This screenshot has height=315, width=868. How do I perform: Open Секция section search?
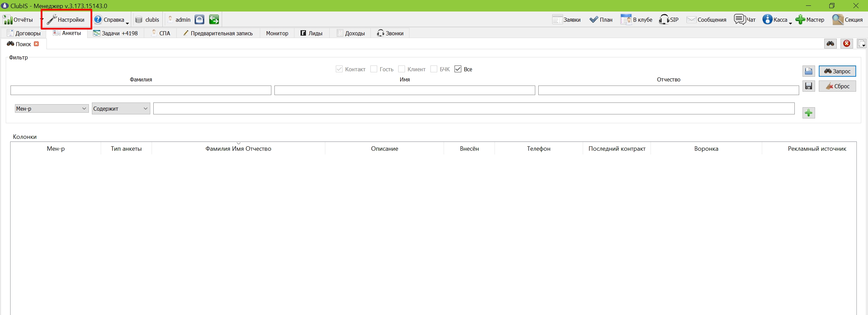click(x=847, y=20)
